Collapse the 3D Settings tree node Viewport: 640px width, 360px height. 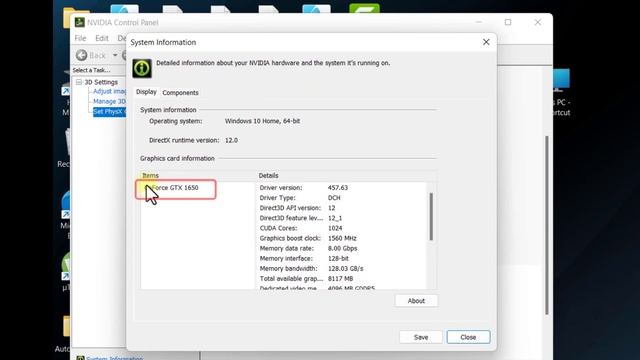click(79, 82)
